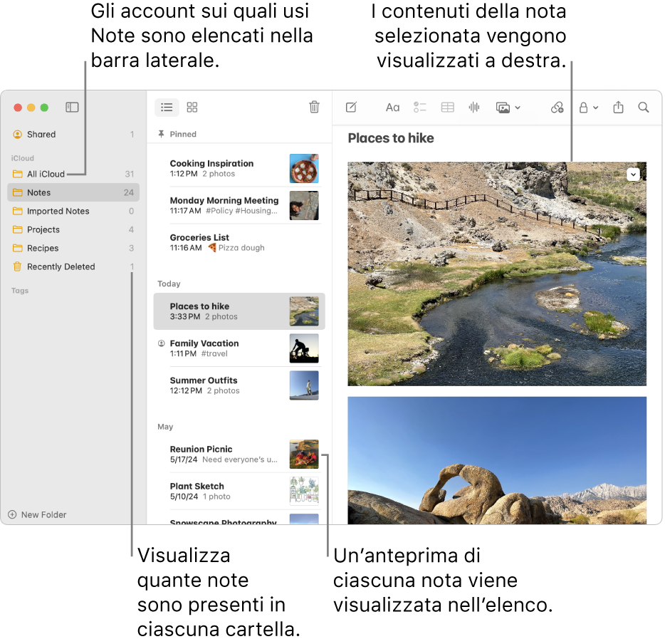665x644 pixels.
Task: Click the Plant Sketch thumbnail
Action: coord(304,492)
